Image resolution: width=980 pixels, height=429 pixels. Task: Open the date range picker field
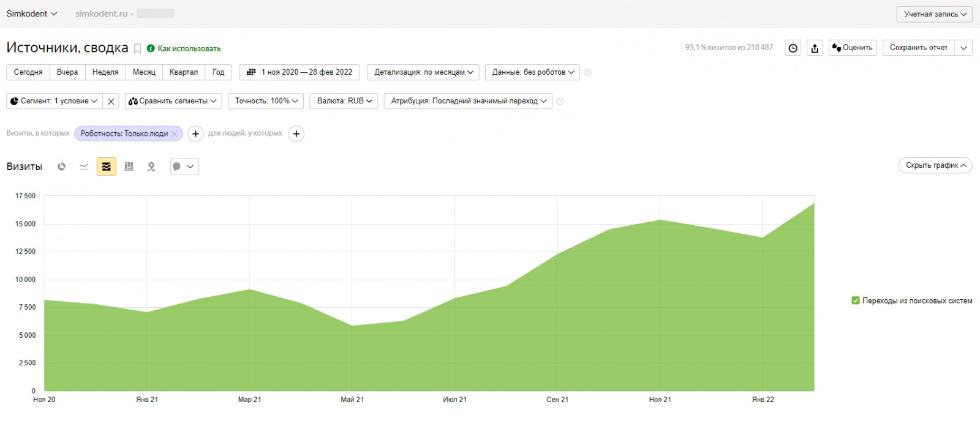(300, 72)
